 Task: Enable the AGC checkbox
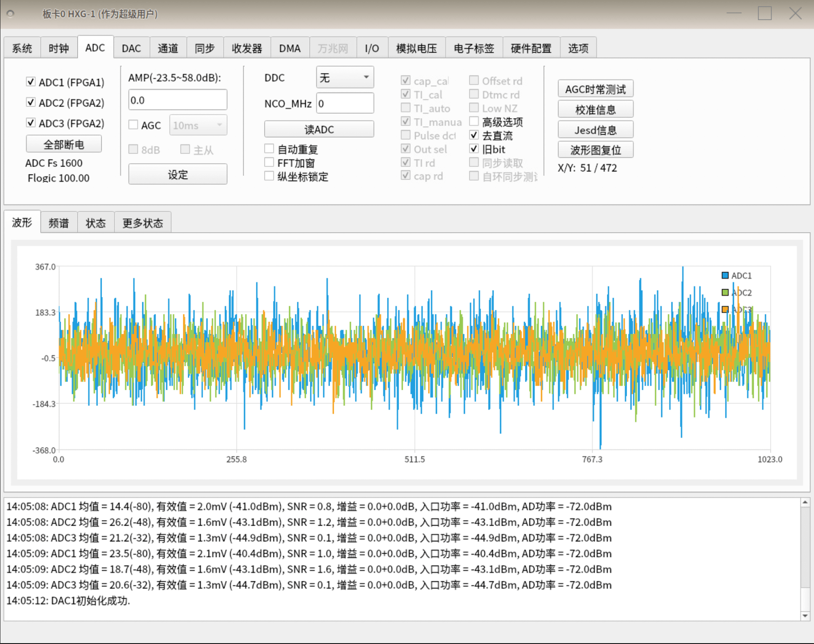133,124
